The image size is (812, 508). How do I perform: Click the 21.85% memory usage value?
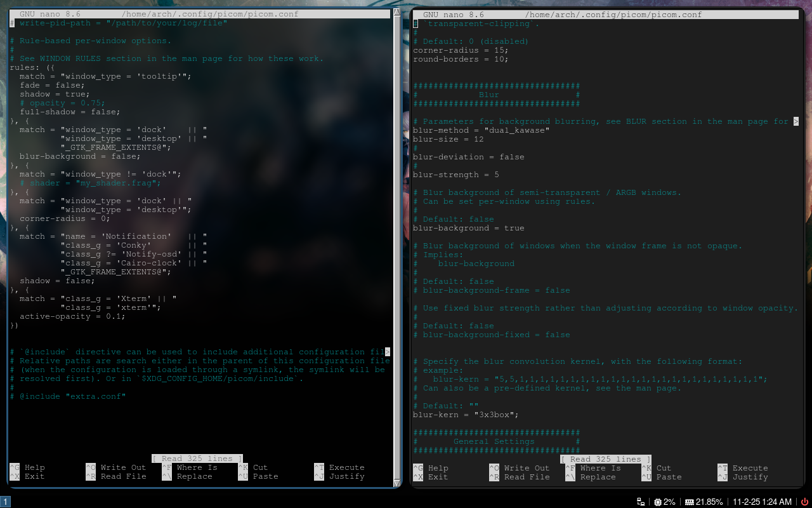coord(709,502)
